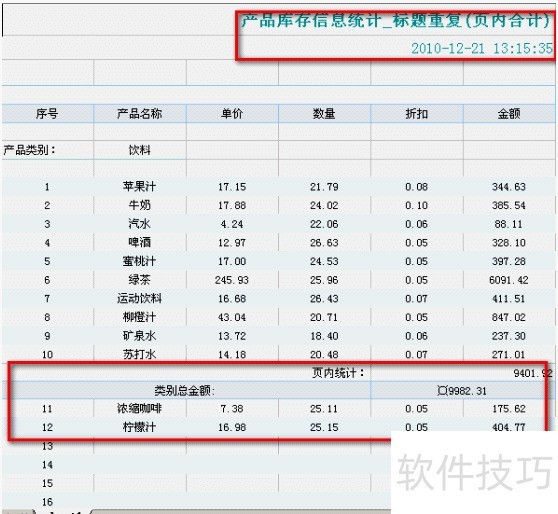Select the 金额 column header
Image resolution: width=558 pixels, height=514 pixels.
(x=509, y=114)
